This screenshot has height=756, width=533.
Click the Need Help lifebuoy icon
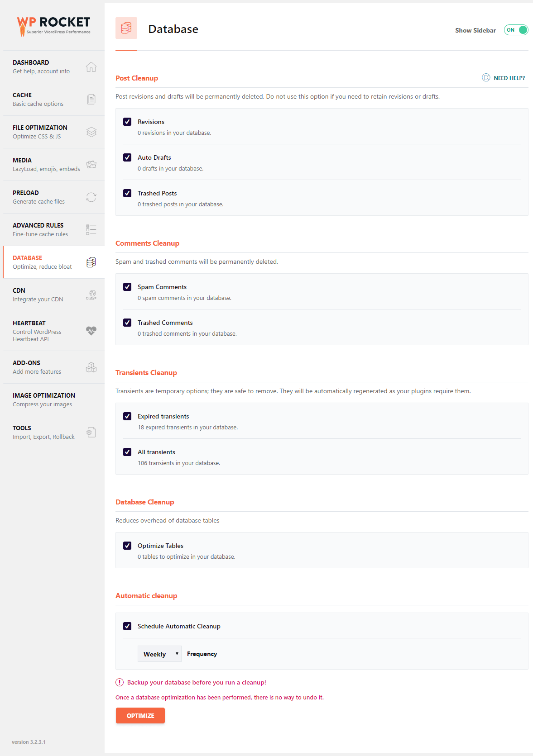486,78
